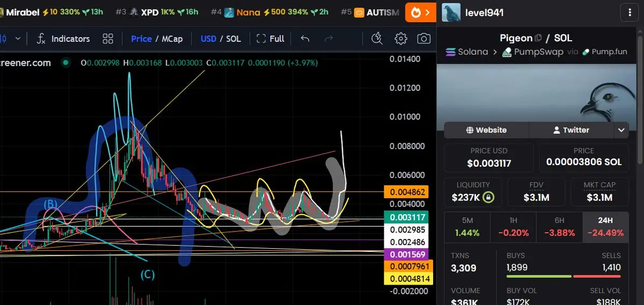644x305 pixels.
Task: Select the 5M timeframe tab
Action: pyautogui.click(x=467, y=227)
